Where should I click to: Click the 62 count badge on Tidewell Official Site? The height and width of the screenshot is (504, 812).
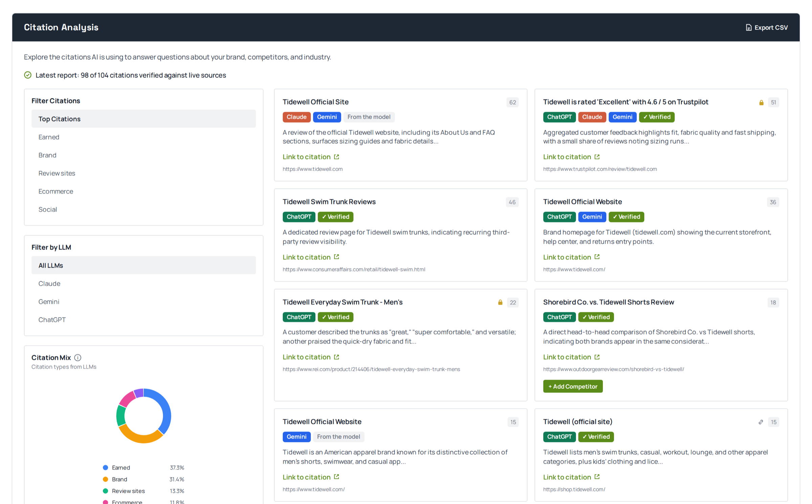512,102
